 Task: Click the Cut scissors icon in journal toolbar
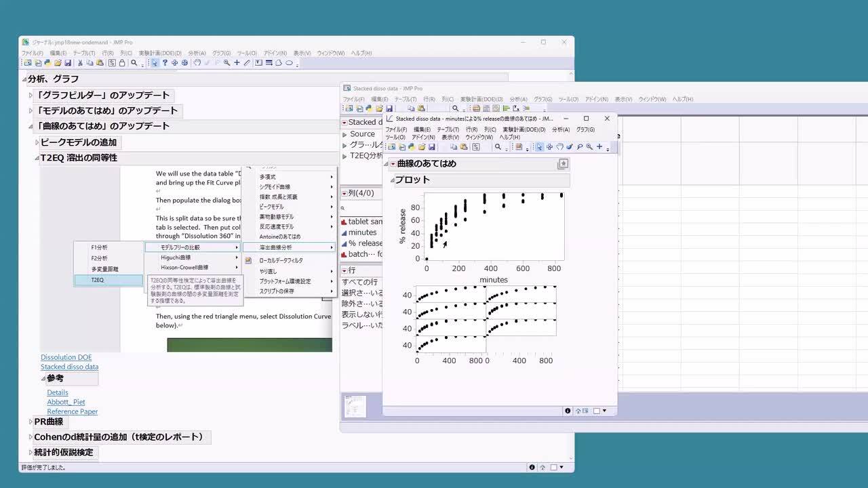[x=80, y=62]
